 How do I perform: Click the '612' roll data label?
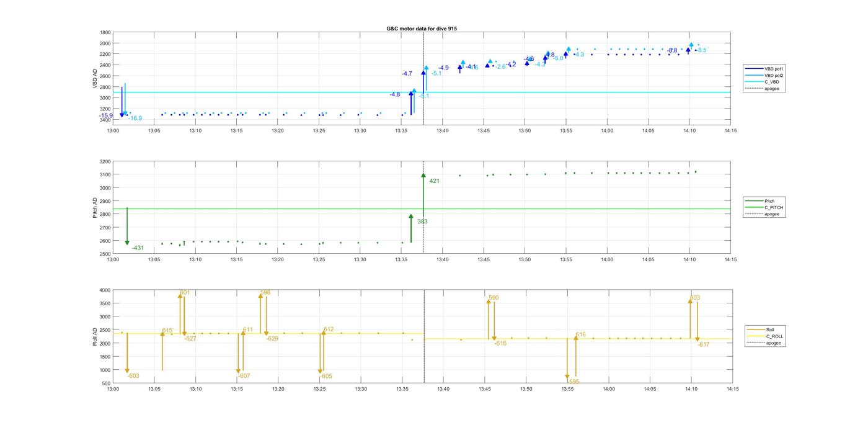click(x=329, y=329)
